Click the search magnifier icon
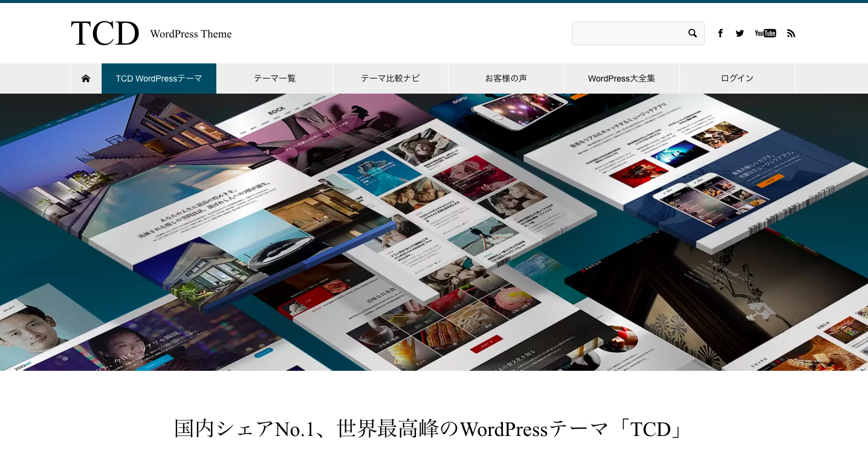 [693, 33]
